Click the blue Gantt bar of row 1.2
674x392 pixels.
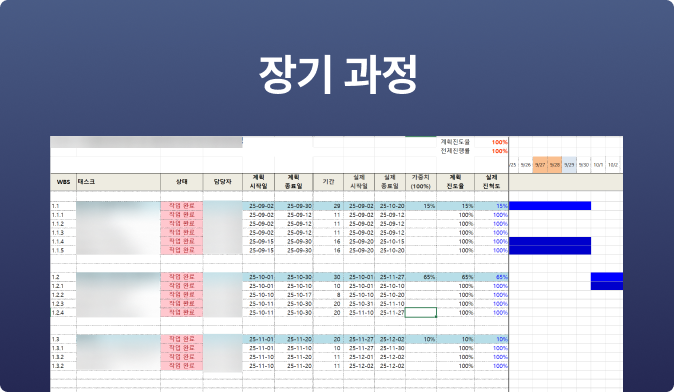pos(607,277)
